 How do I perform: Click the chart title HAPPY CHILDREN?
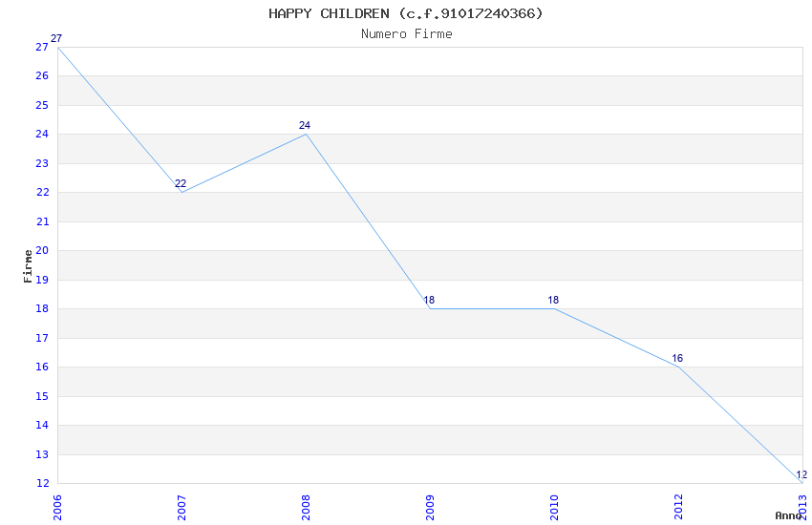pyautogui.click(x=406, y=13)
